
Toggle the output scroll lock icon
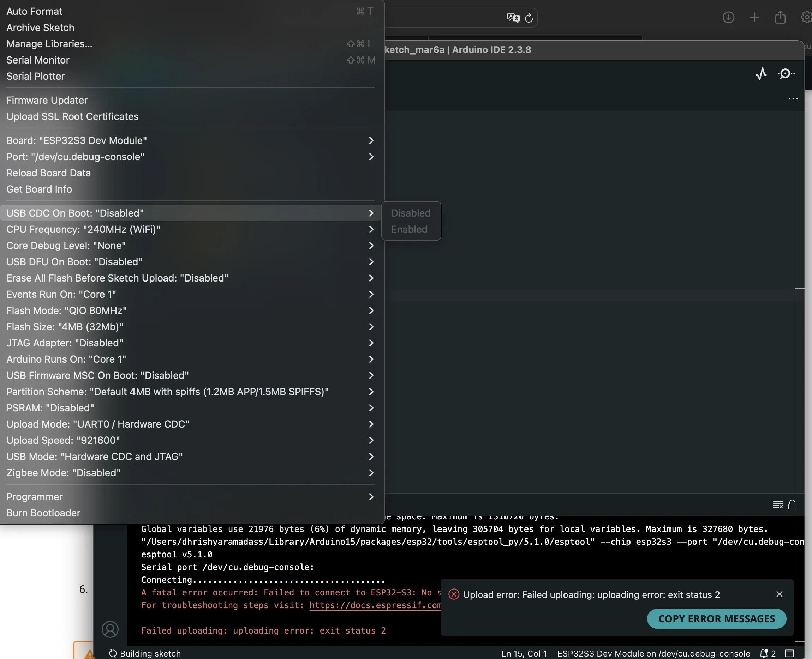(792, 504)
